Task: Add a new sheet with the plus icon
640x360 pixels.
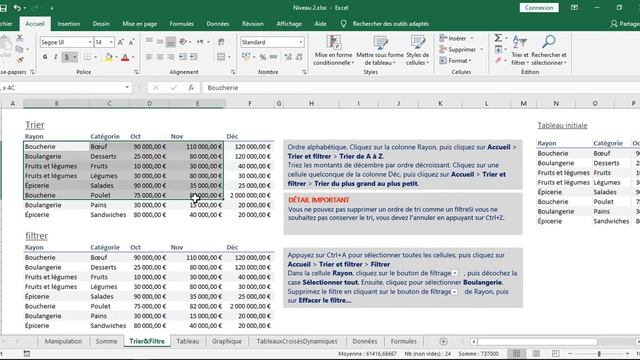Action: point(443,341)
